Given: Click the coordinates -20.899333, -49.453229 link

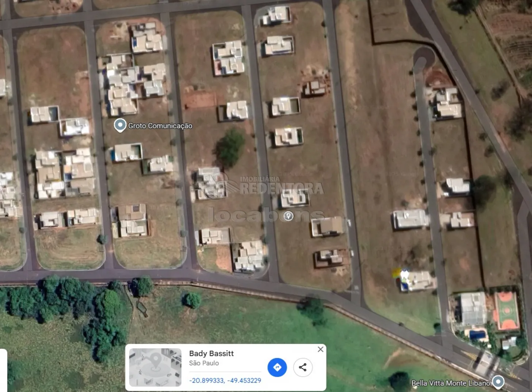Looking at the screenshot, I should click(x=225, y=380).
